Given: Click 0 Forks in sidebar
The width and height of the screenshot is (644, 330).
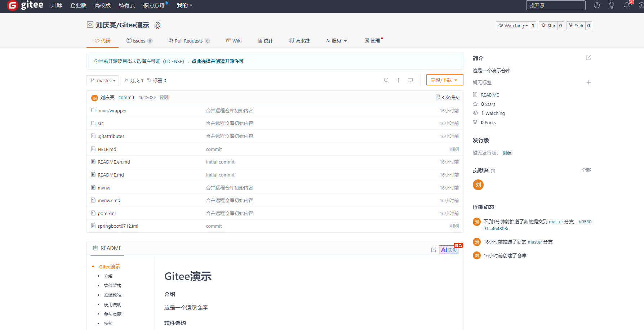Looking at the screenshot, I should [488, 122].
